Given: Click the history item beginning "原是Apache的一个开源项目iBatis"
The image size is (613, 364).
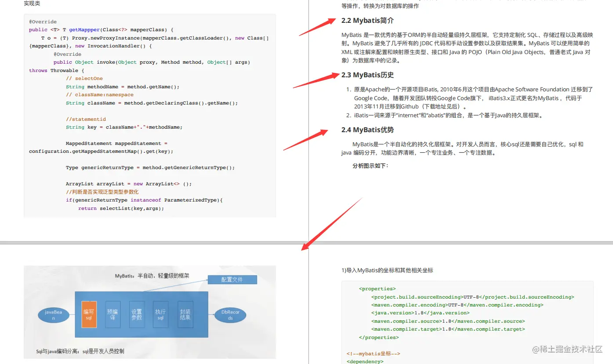Looking at the screenshot, I should click(x=473, y=98).
